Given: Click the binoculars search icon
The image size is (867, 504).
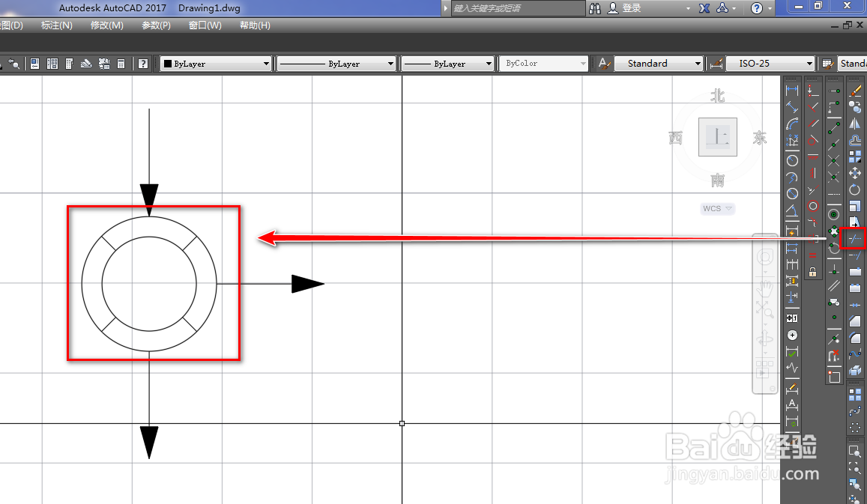Looking at the screenshot, I should click(x=595, y=8).
